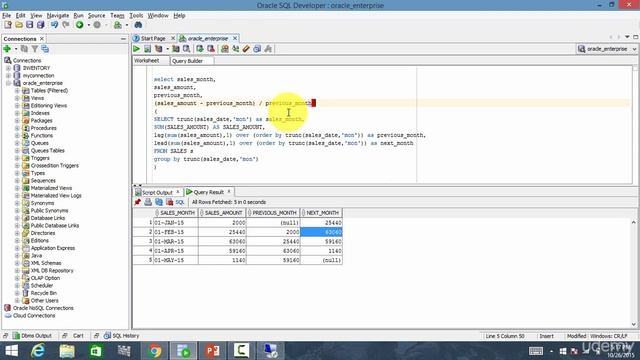Select the Oracle NoSQL Connections item

coord(43,308)
